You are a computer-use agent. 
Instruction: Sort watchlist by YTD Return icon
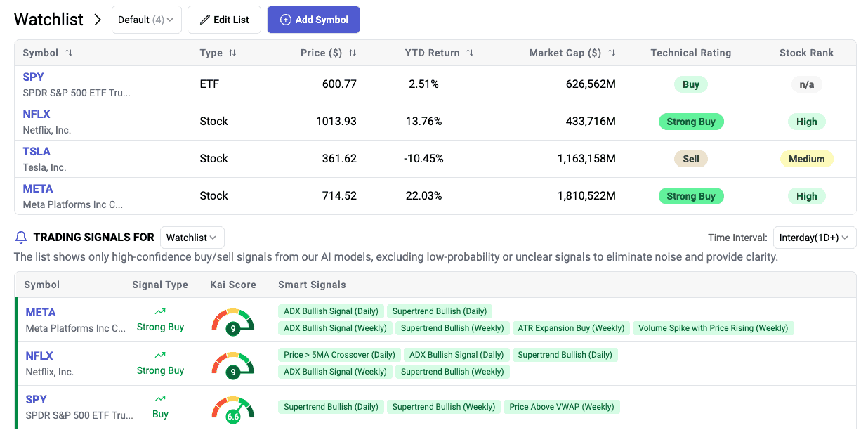pos(470,53)
